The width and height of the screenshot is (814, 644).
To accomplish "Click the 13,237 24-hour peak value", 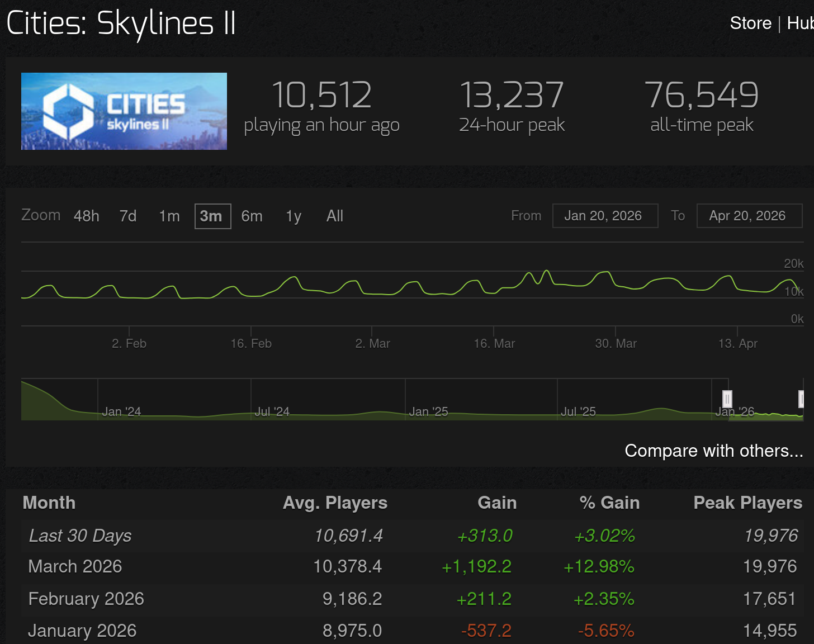I will [x=512, y=94].
